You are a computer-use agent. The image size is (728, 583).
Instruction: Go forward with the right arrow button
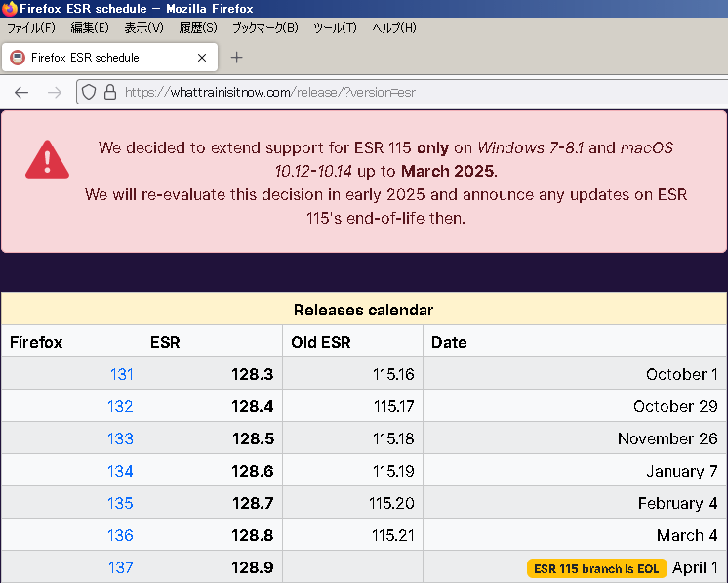pos(55,93)
